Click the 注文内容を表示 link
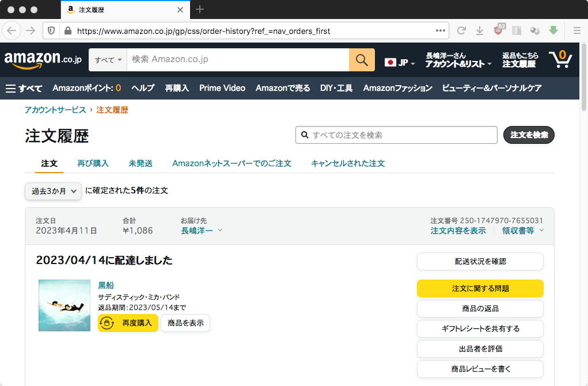588x386 pixels. (x=458, y=231)
